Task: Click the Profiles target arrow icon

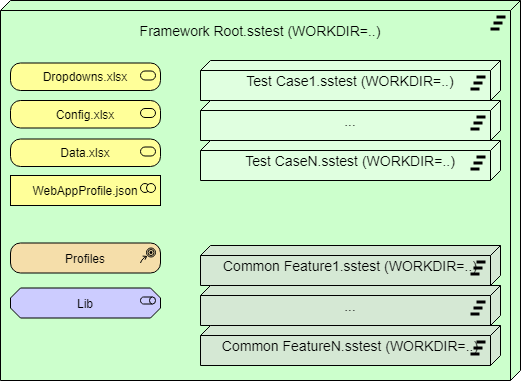Action: click(x=148, y=255)
